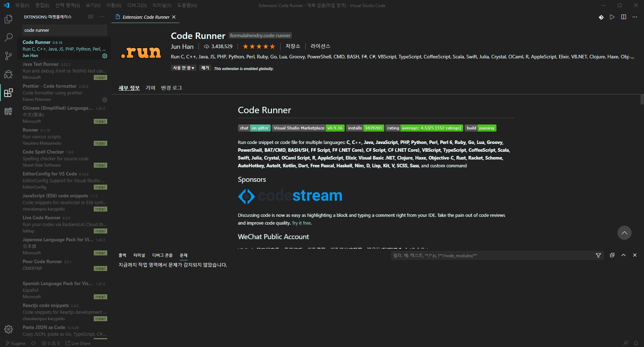644x347 pixels.
Task: Click feedback icon in status bar
Action: pyautogui.click(x=626, y=343)
